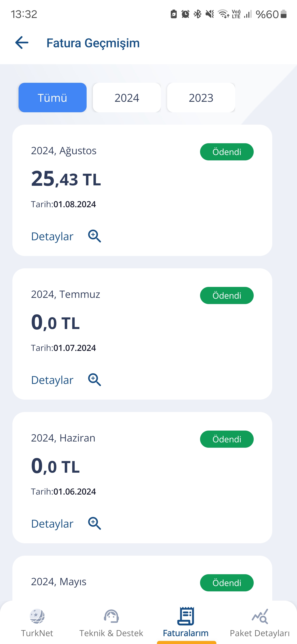Image resolution: width=297 pixels, height=644 pixels.
Task: Filter invoices by 2023
Action: click(201, 97)
